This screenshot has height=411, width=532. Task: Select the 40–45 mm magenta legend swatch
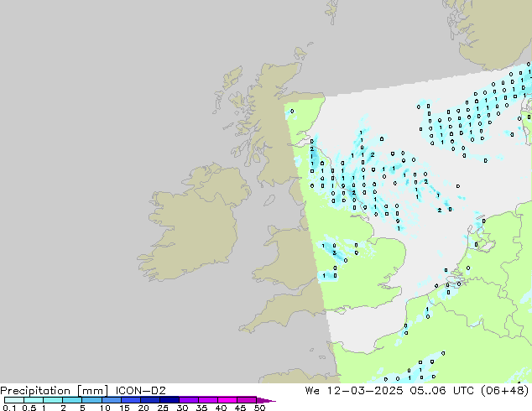tap(227, 400)
